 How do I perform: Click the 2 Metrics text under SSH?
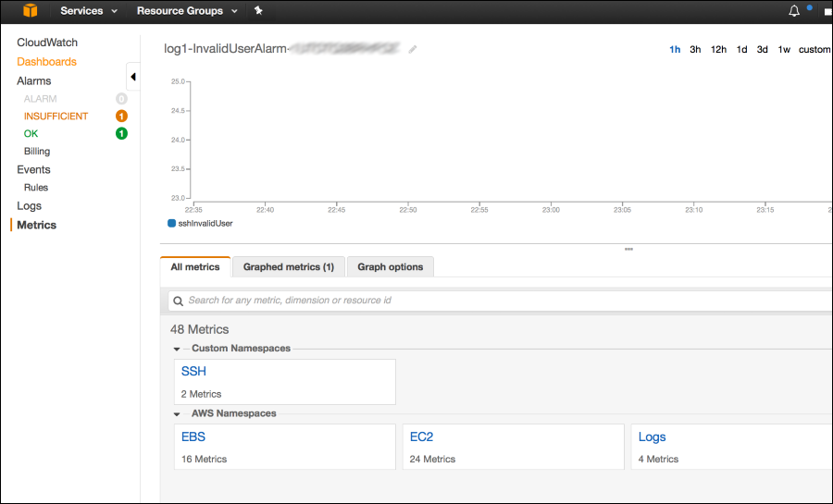click(x=201, y=394)
